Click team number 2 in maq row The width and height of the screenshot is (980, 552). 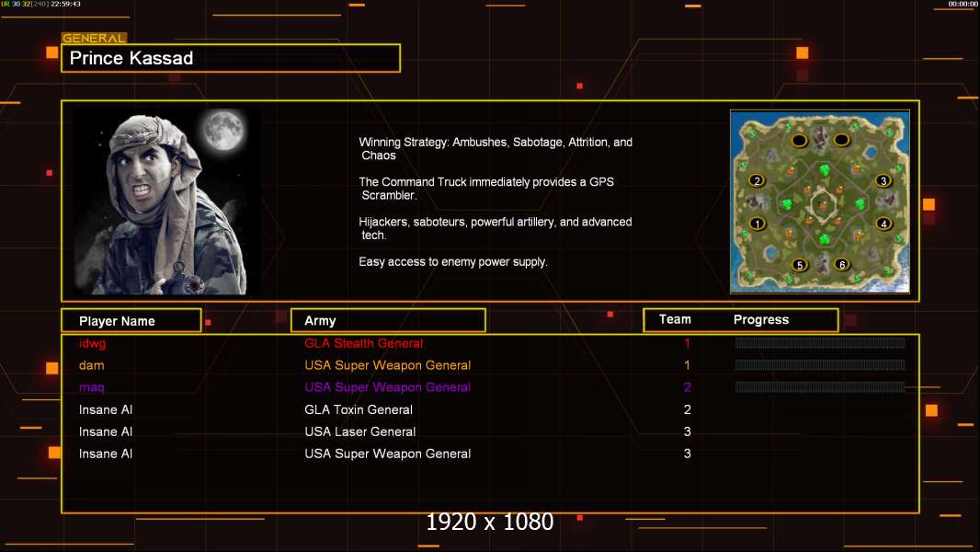[687, 387]
